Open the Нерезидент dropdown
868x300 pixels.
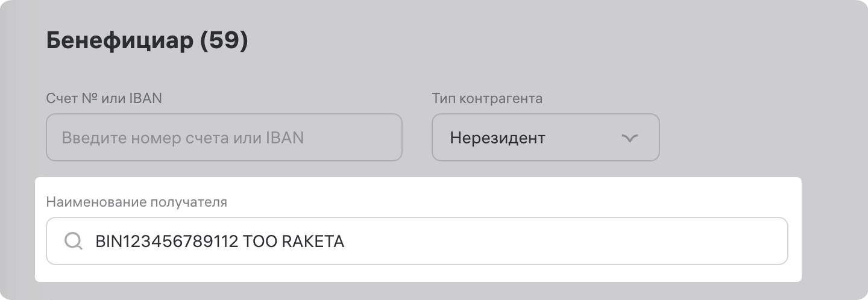[x=545, y=138]
